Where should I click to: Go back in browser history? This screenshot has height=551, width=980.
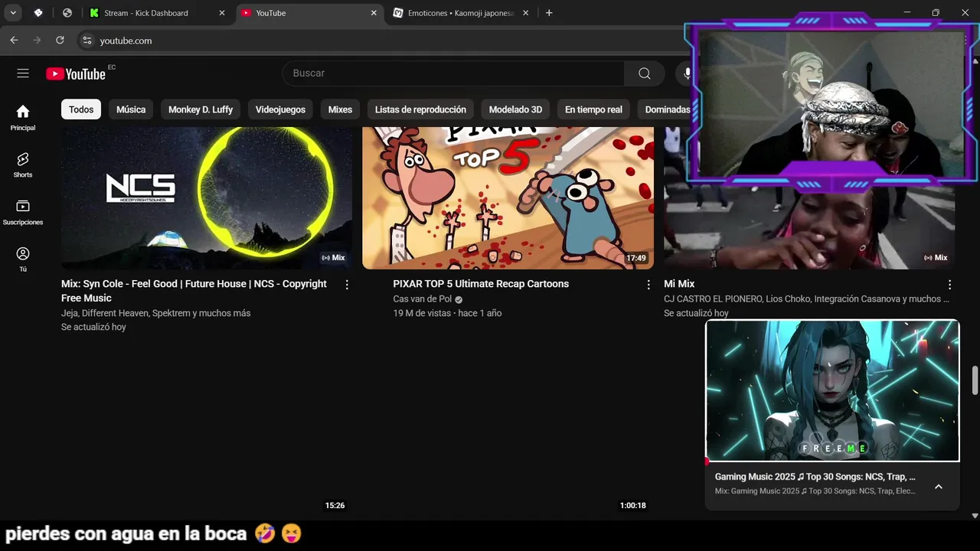[14, 41]
